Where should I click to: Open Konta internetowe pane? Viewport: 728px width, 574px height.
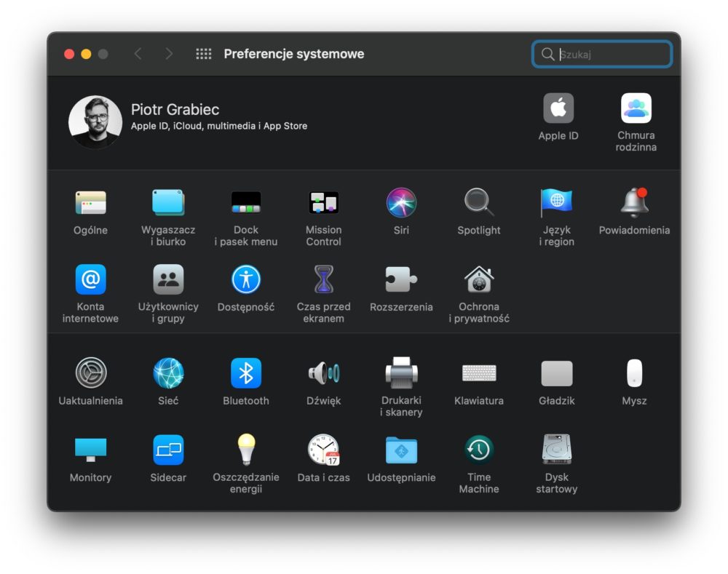click(90, 279)
